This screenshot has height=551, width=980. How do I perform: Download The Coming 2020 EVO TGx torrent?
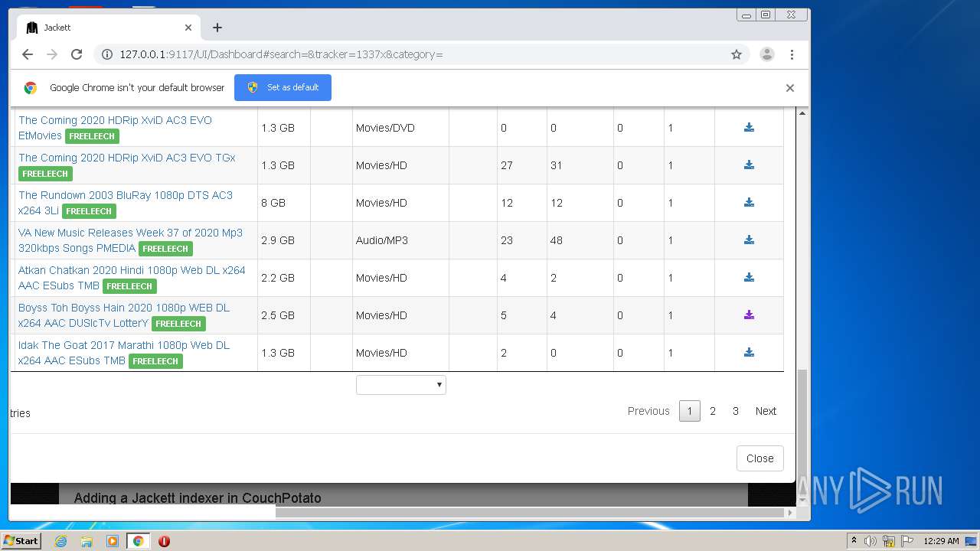click(x=749, y=165)
